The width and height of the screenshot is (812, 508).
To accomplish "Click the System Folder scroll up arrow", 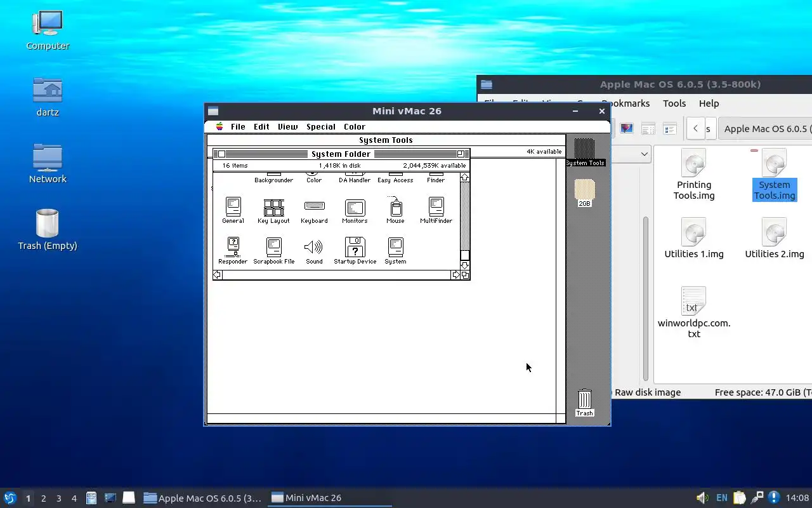I will 464,177.
